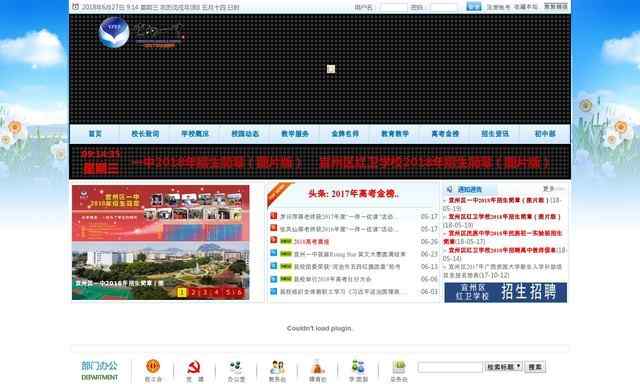Click the clock icon beside the date
Image resolution: width=640 pixels, height=384 pixels.
pyautogui.click(x=76, y=7)
